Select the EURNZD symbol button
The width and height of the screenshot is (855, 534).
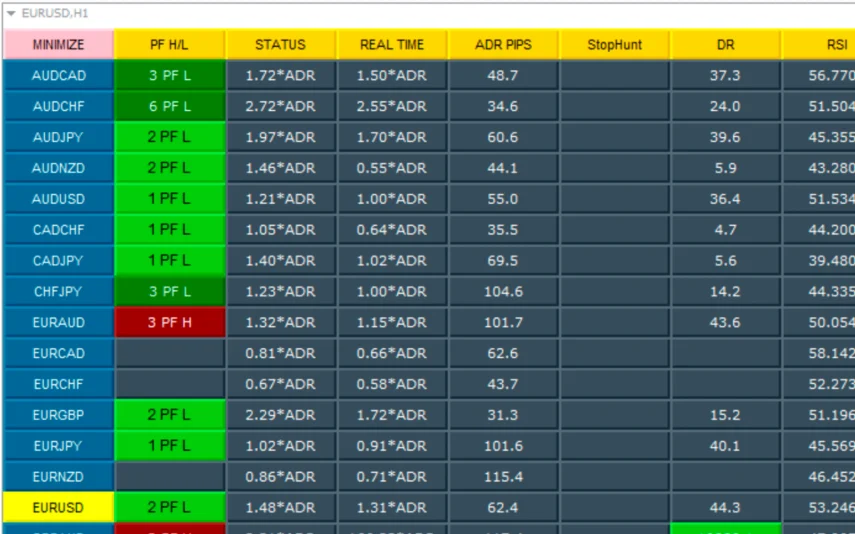58,477
